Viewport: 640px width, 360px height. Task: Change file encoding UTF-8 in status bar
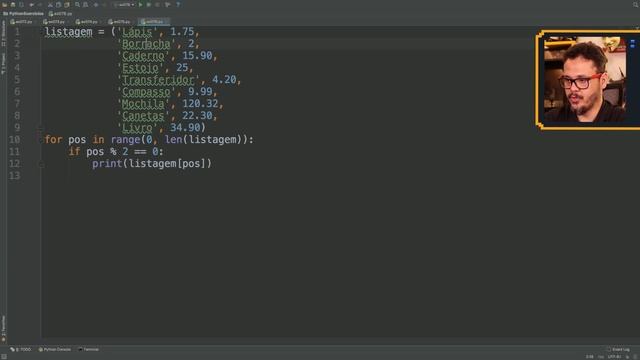[614, 357]
